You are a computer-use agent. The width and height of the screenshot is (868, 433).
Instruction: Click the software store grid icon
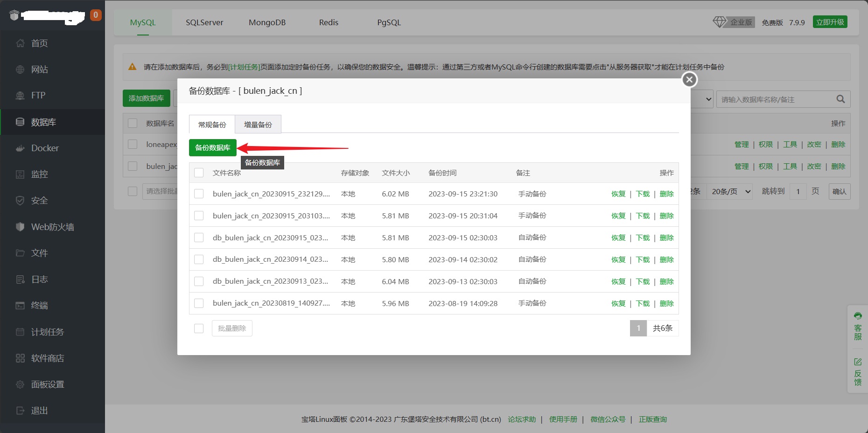(x=20, y=358)
